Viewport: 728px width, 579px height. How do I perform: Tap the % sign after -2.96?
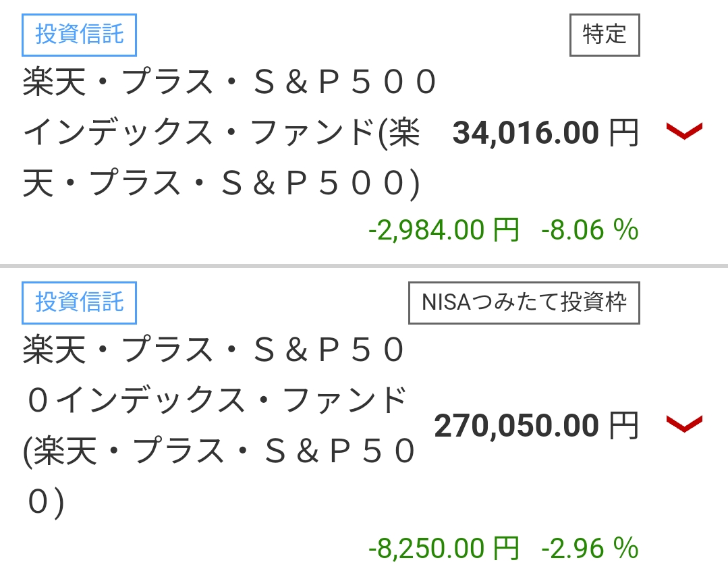coord(626,548)
